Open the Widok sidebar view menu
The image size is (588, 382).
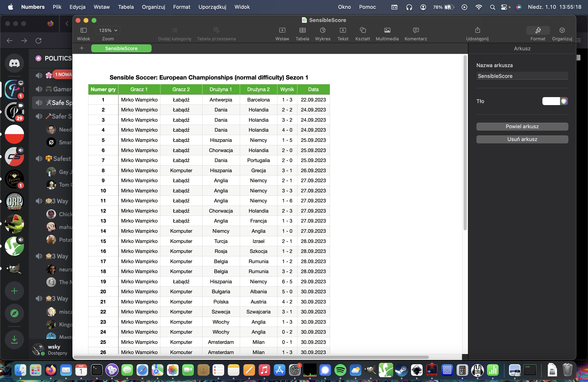click(83, 30)
